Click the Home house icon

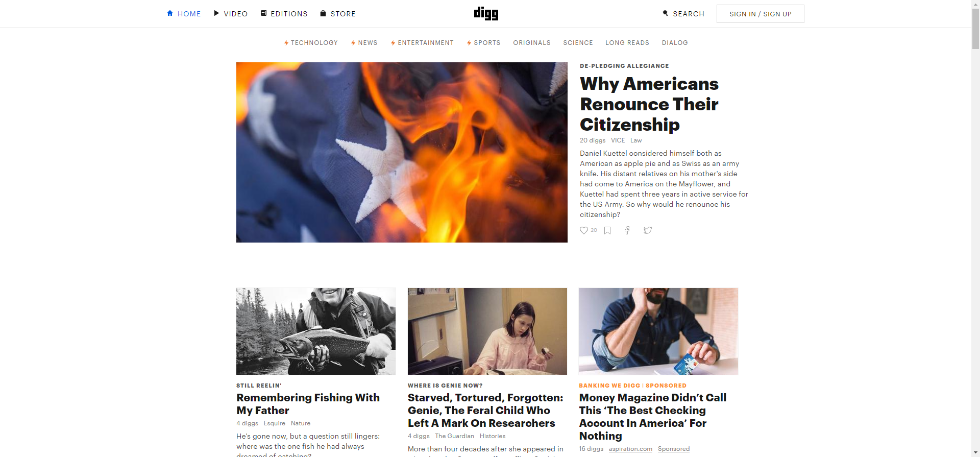[x=170, y=13]
